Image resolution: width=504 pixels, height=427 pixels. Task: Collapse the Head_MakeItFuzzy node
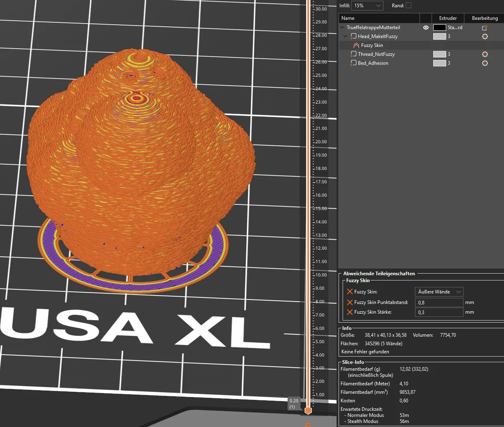coord(345,36)
